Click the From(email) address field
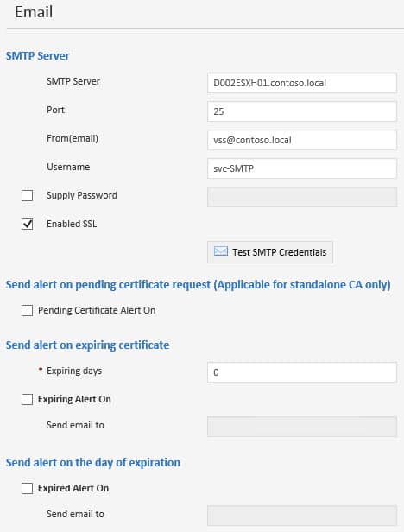The height and width of the screenshot is (532, 404). [x=302, y=140]
